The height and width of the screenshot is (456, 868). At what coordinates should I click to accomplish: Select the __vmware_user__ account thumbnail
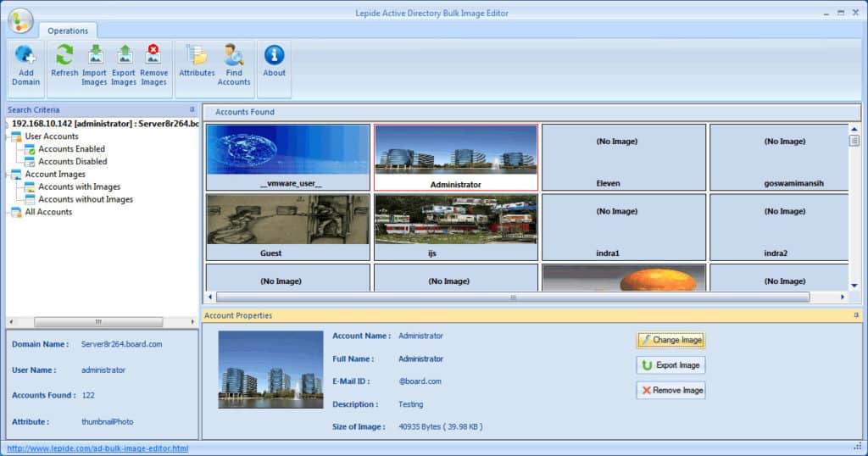click(x=288, y=157)
